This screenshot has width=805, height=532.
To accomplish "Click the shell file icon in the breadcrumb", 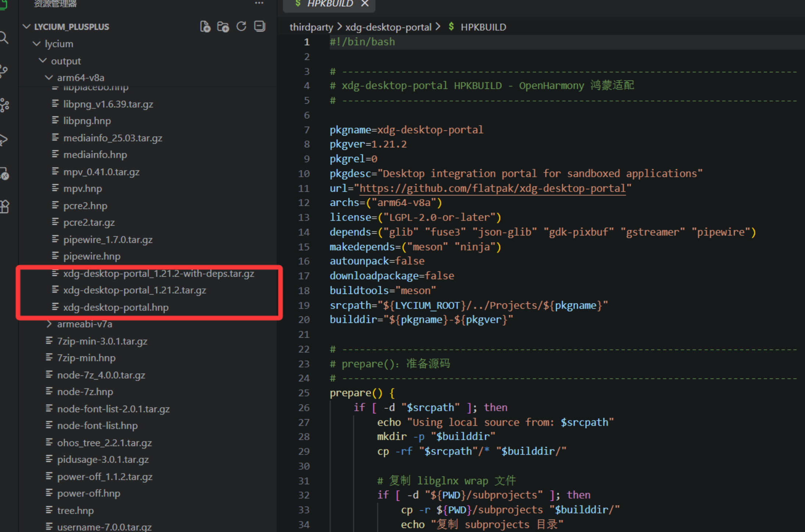I will (x=451, y=27).
